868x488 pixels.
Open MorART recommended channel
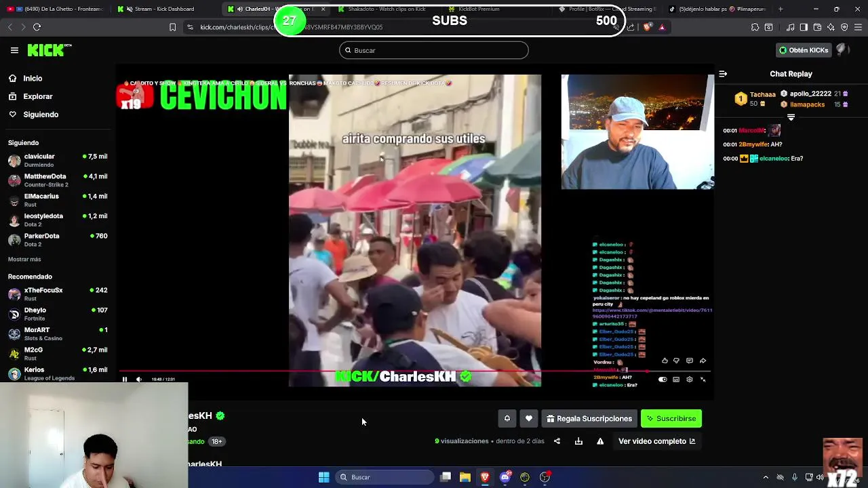pos(58,333)
